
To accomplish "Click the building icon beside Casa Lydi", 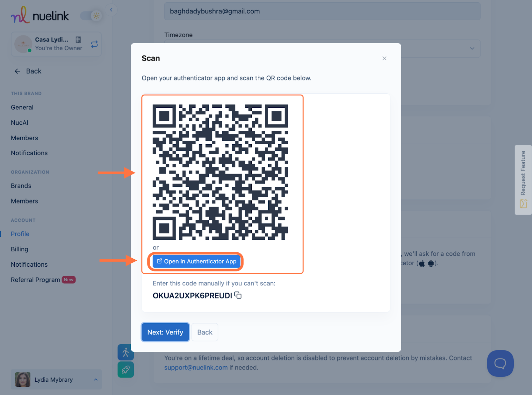I will click(x=78, y=40).
